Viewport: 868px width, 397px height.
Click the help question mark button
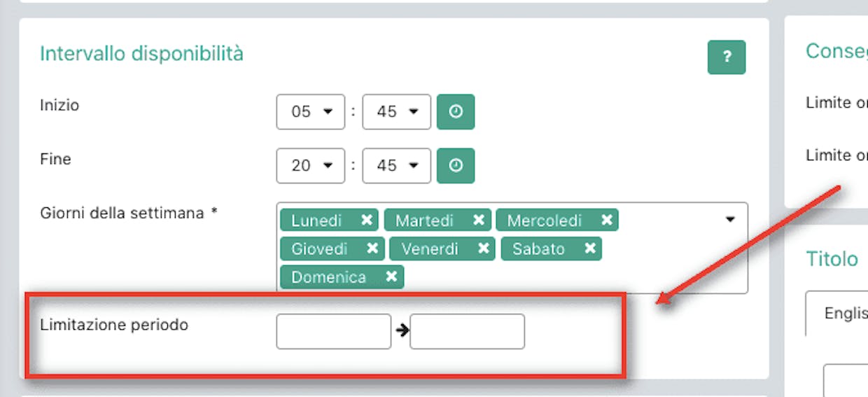(x=727, y=57)
